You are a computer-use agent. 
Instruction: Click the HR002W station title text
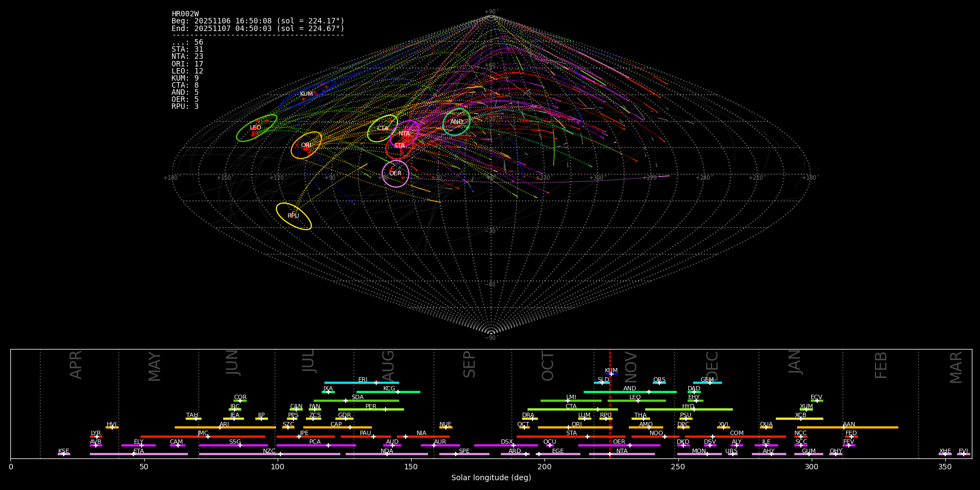coord(185,14)
